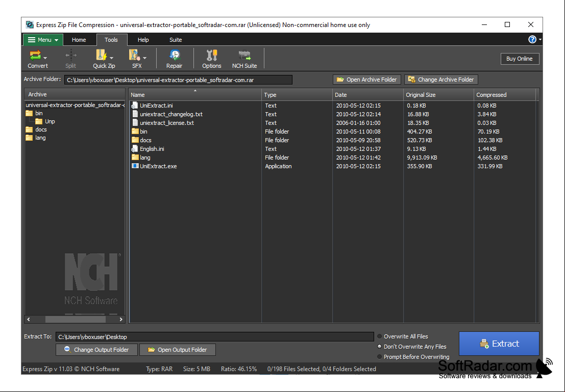The image size is (565, 392).
Task: Click the Type: RAR status entry
Action: click(x=159, y=369)
